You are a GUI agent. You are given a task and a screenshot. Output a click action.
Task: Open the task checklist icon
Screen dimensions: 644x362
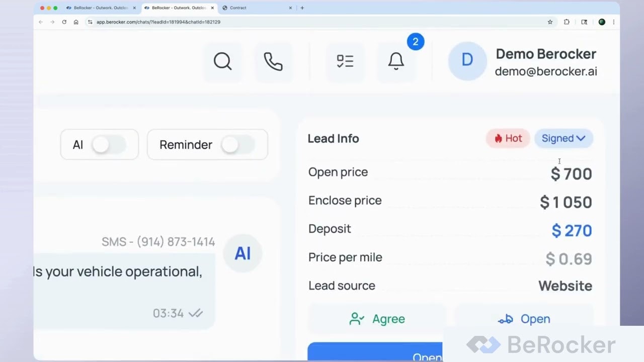click(345, 61)
